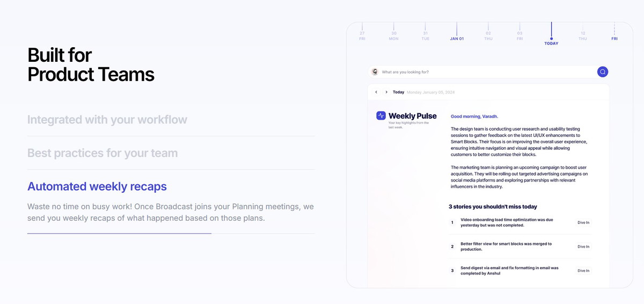Select story number 3 badge
The image size is (644, 304).
452,271
